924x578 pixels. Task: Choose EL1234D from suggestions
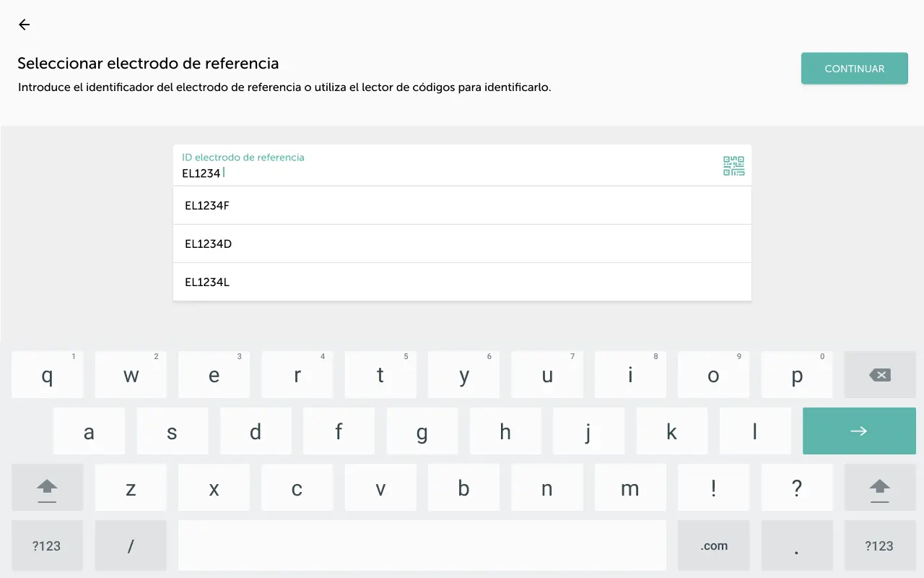pyautogui.click(x=462, y=244)
